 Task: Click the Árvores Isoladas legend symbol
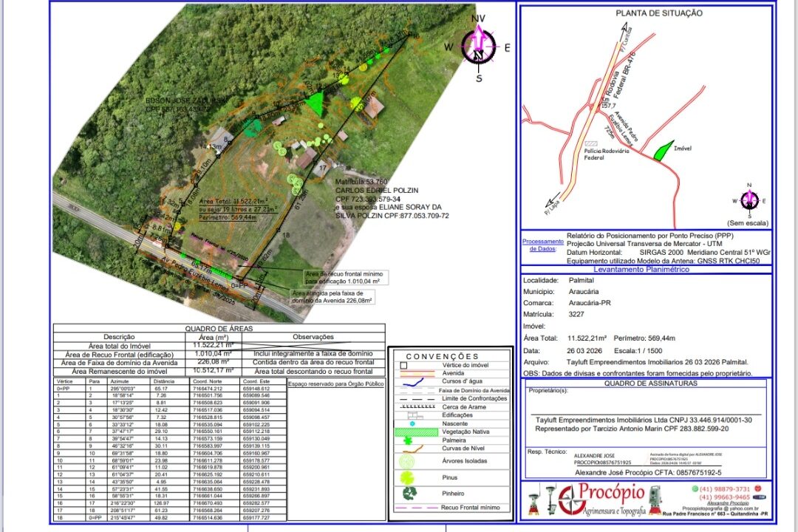tap(406, 461)
